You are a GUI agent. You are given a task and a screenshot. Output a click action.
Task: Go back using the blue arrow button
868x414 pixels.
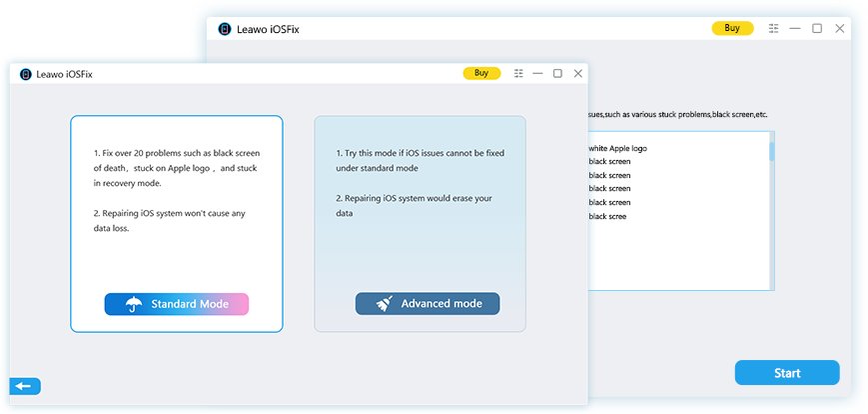25,386
